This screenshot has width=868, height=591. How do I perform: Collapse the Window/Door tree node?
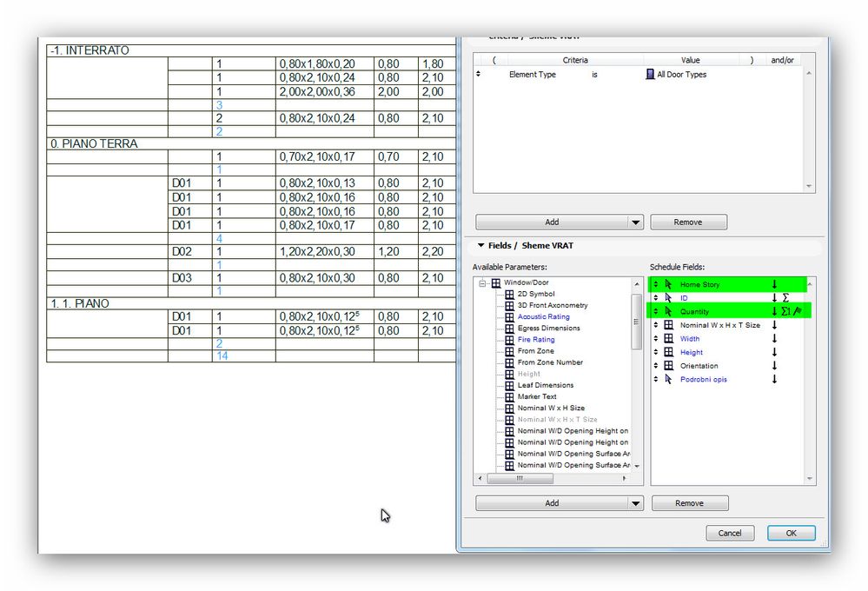click(x=482, y=283)
